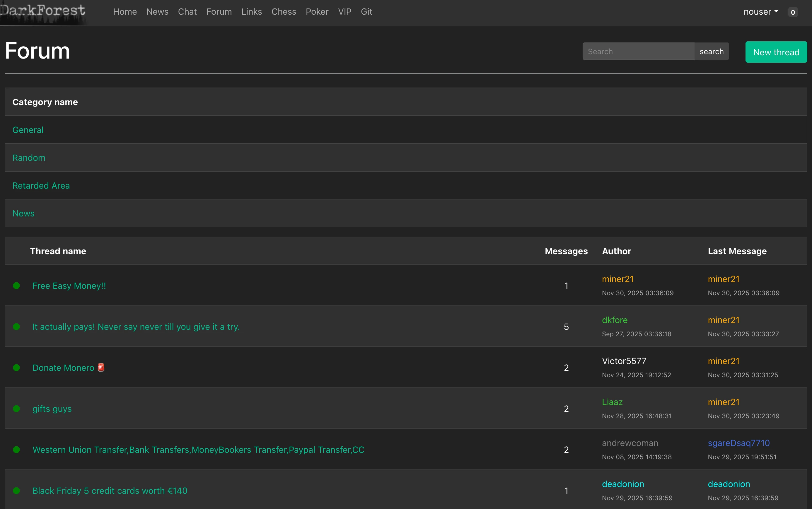Click inside the Search input field

coord(637,51)
